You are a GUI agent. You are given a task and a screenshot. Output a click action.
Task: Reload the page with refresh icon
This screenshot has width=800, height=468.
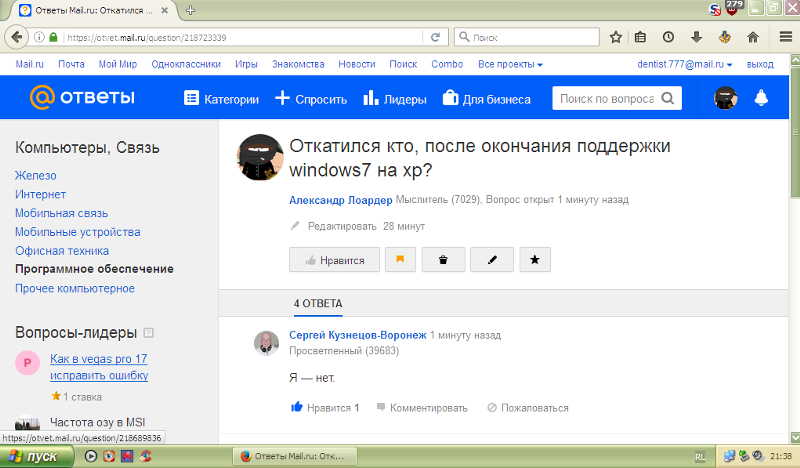coord(435,37)
